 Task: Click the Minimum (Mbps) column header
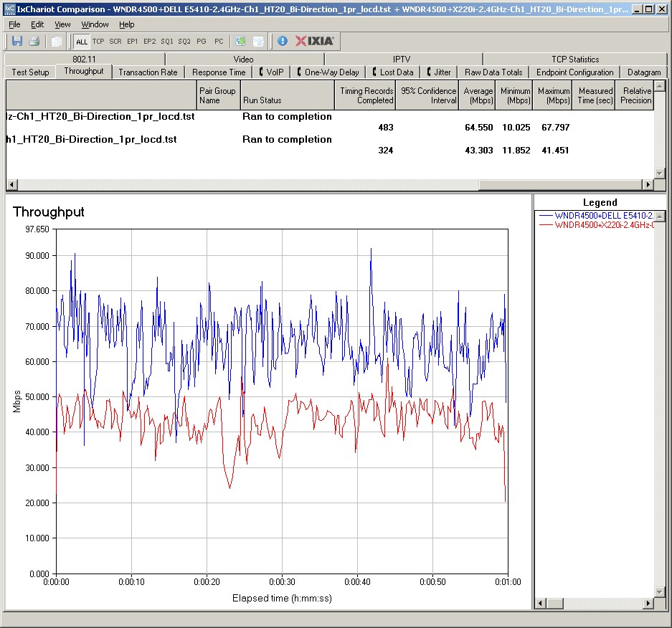(x=514, y=95)
